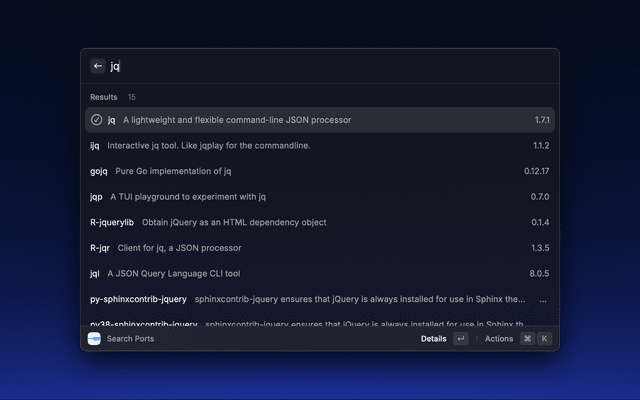The image size is (640, 400).
Task: Click the ellipsis on py-sphinxcontrib-jquery row
Action: pyautogui.click(x=543, y=299)
